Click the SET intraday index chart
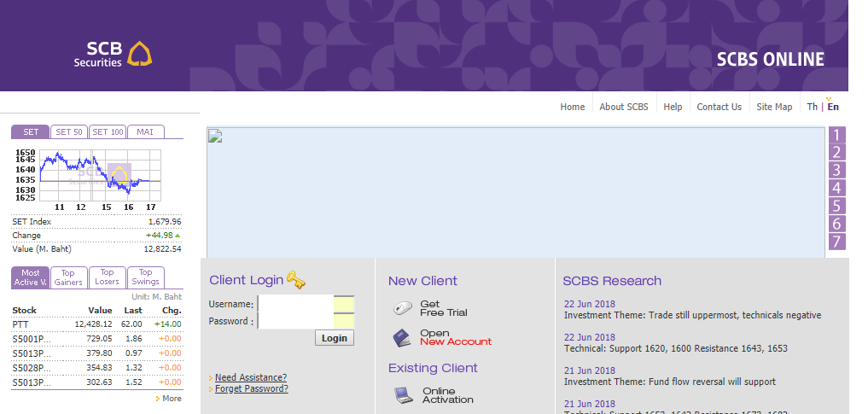Screen dimensions: 868x414 [x=89, y=180]
